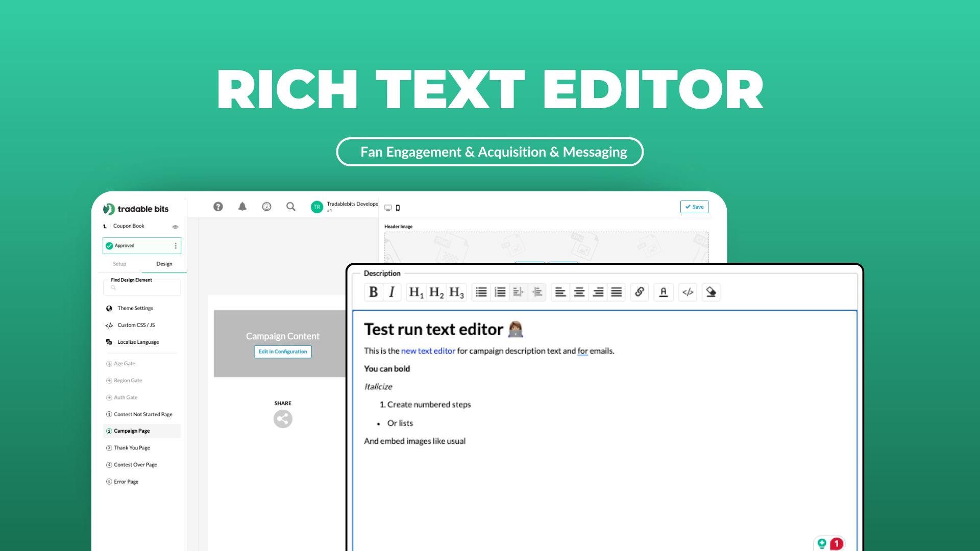This screenshot has height=551, width=980.
Task: Switch to mobile preview toggle
Action: (x=397, y=208)
